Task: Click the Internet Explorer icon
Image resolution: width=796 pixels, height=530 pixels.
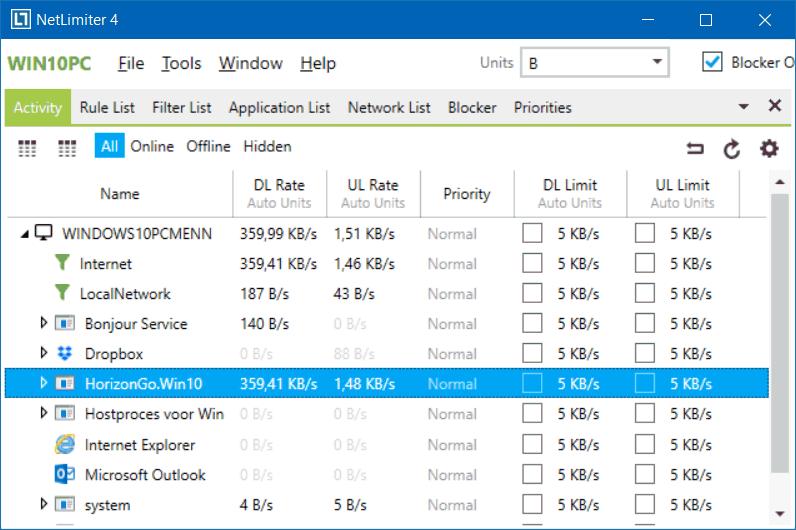Action: point(65,444)
